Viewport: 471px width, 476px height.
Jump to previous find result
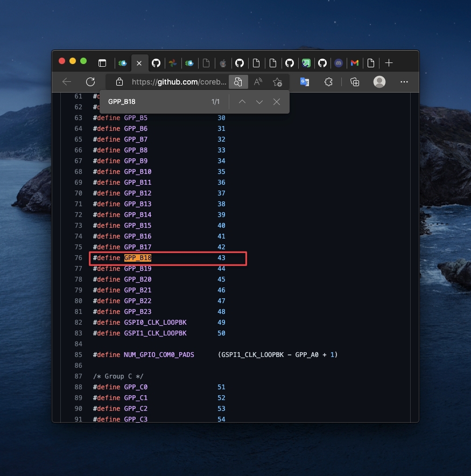point(242,102)
